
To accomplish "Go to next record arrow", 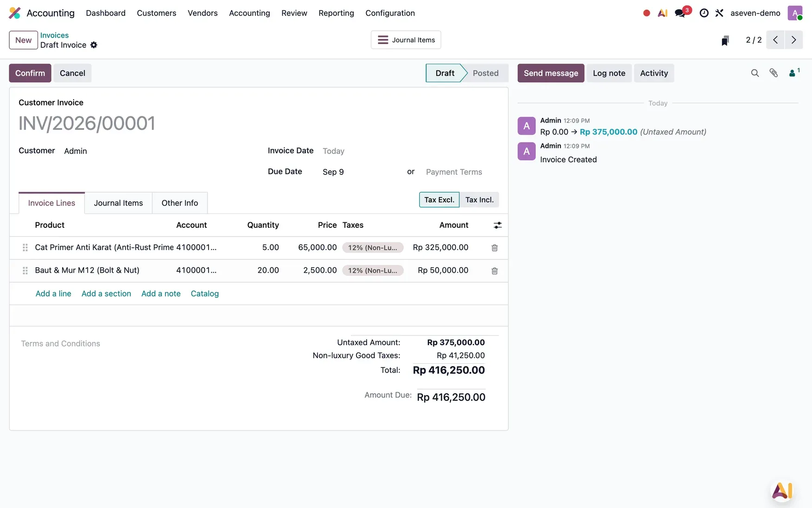I will pyautogui.click(x=794, y=40).
